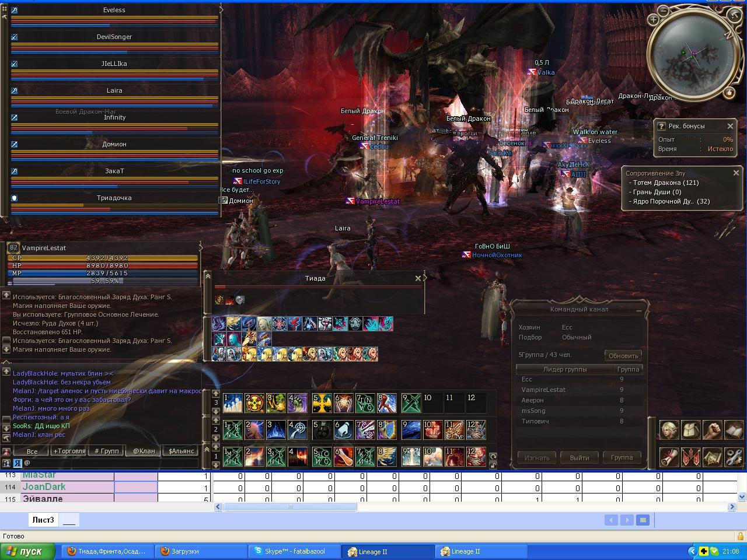Toggle the chat options icon beside input
The height and width of the screenshot is (560, 747).
6,463
